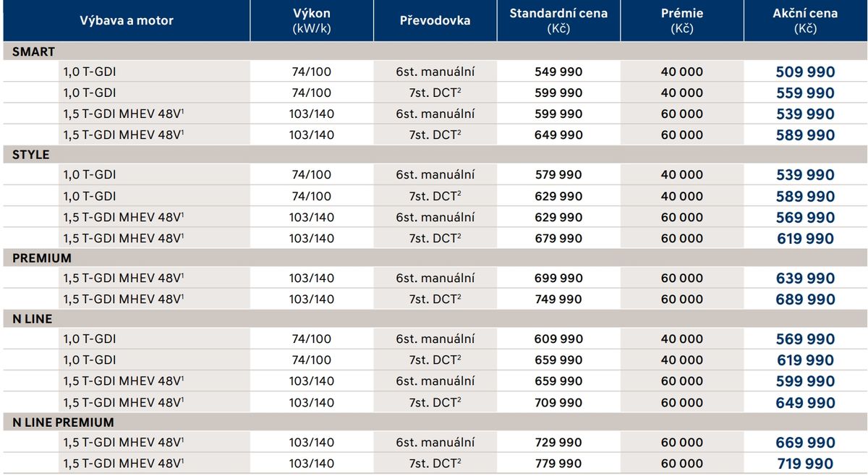Click the Akční cena column header
Screen dimensions: 868x476
pos(805,21)
